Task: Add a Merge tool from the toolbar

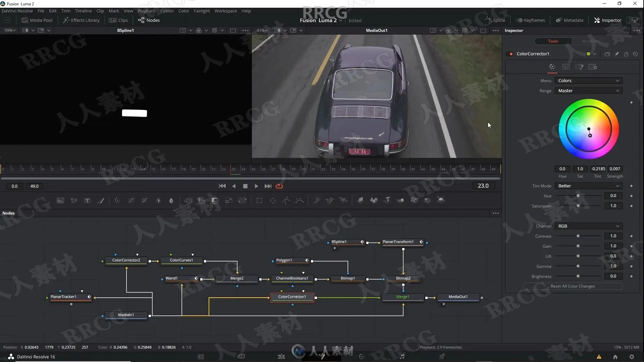Action: coord(188,200)
